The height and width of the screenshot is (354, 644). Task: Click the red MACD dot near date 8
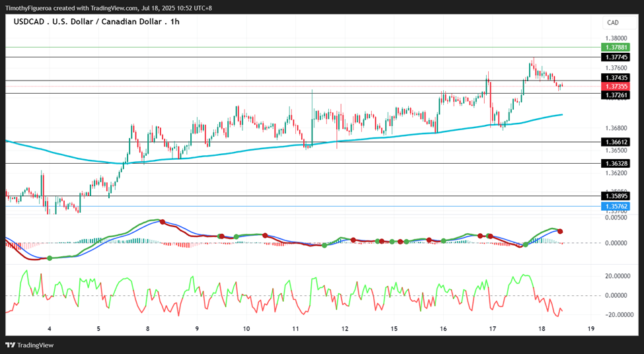tap(162, 222)
